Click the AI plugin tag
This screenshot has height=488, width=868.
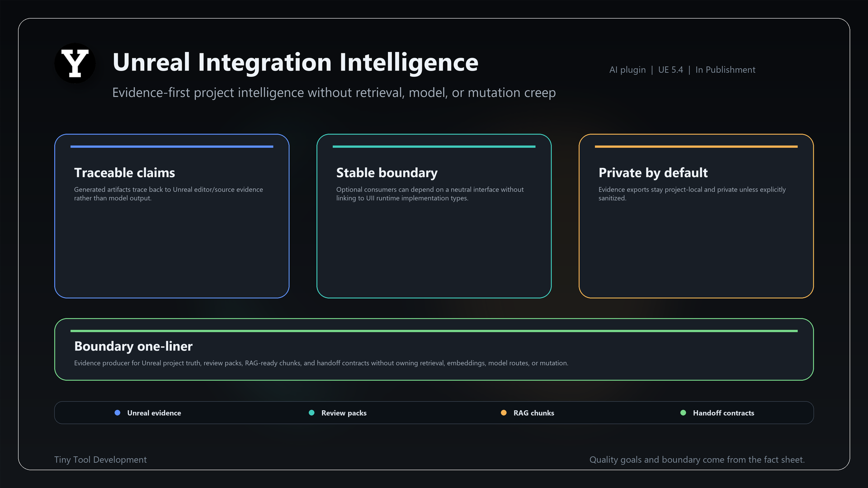tap(627, 70)
